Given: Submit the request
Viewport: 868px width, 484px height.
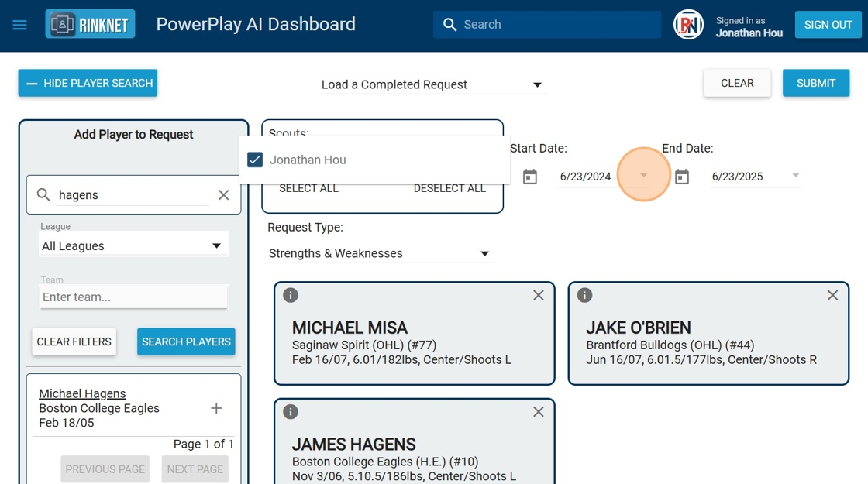Looking at the screenshot, I should (816, 83).
